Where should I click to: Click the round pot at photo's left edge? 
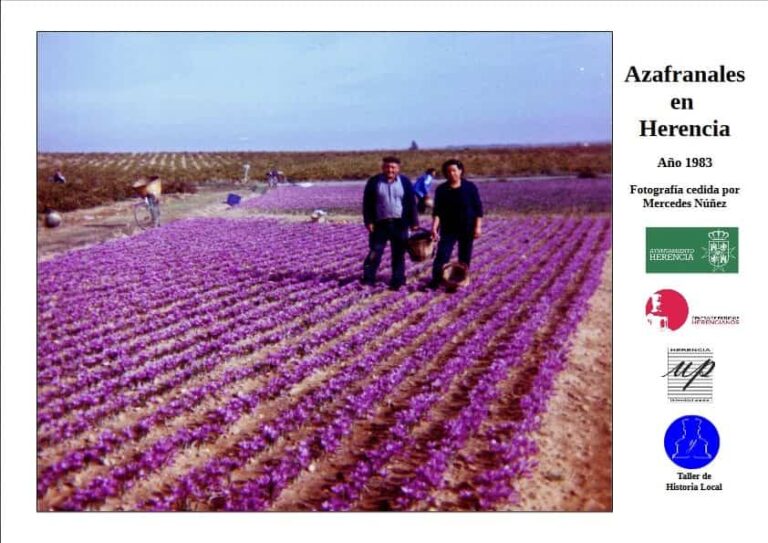pos(53,219)
